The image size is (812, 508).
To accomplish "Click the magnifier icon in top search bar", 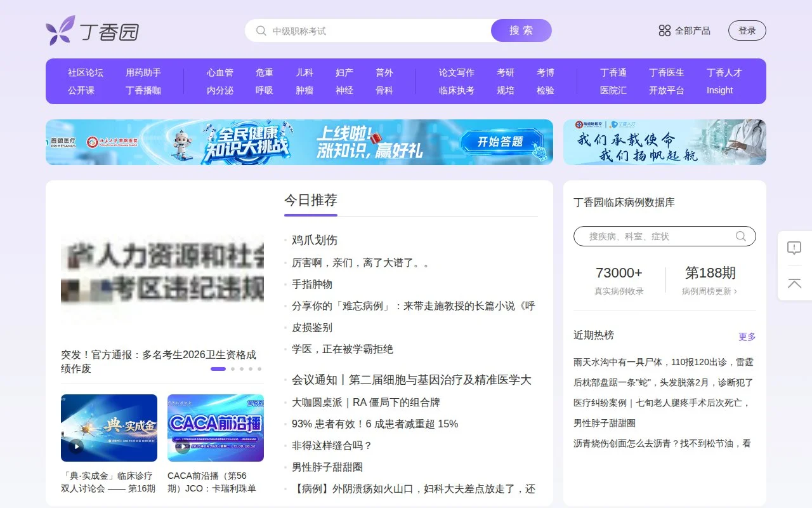I will coord(261,30).
